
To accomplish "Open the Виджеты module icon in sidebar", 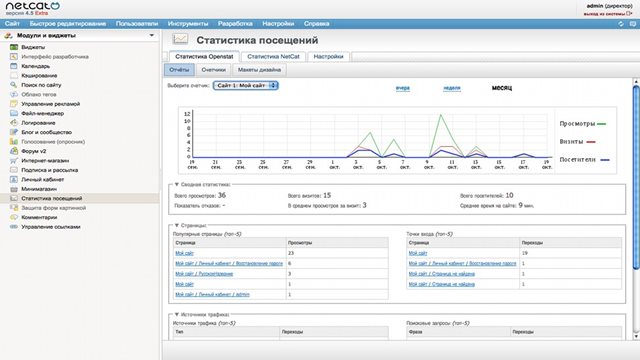I will click(x=14, y=47).
